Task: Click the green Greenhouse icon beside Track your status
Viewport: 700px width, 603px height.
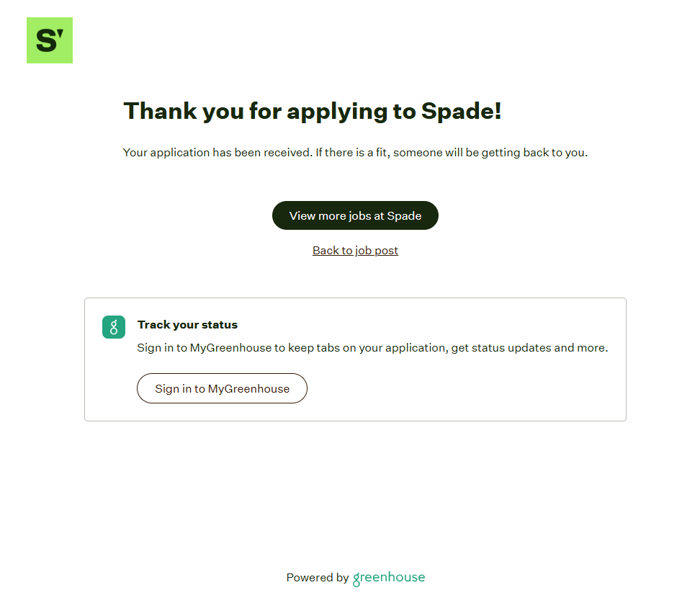Action: [114, 326]
